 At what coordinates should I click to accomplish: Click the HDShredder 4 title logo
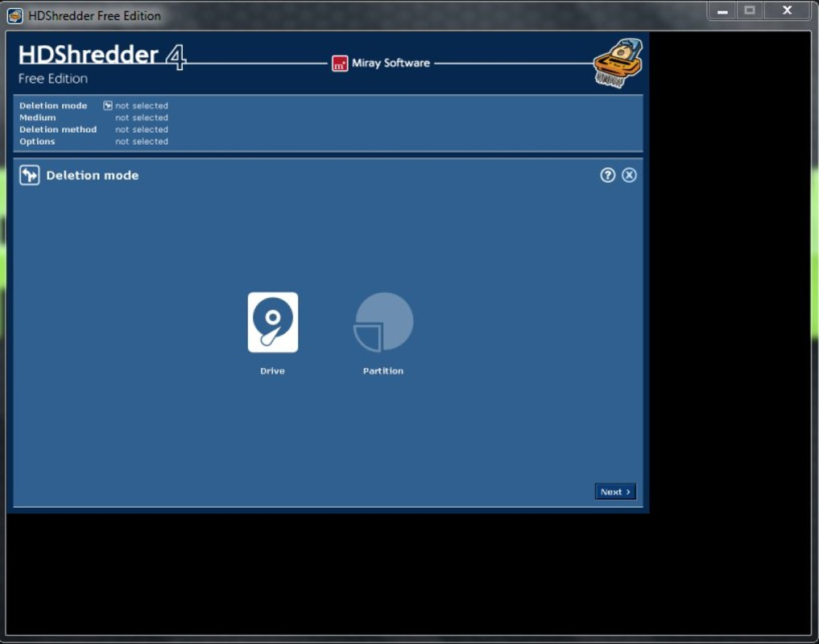click(102, 56)
